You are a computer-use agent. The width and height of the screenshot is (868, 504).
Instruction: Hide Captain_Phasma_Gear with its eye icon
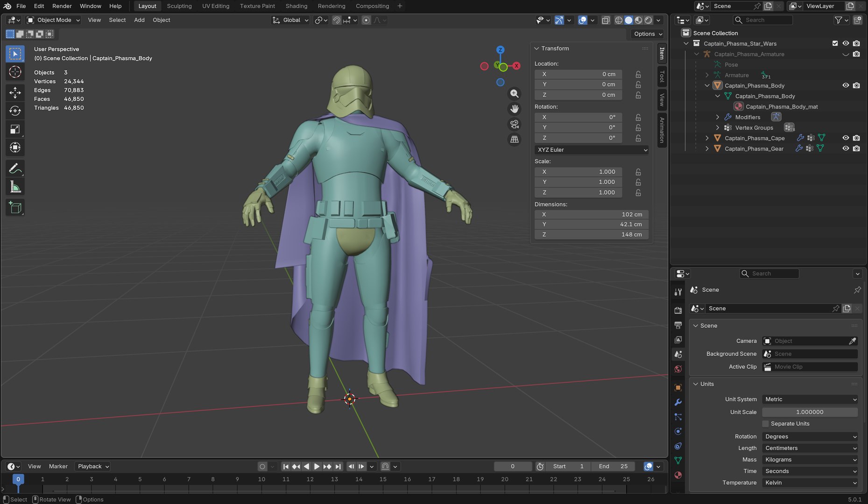pos(846,148)
